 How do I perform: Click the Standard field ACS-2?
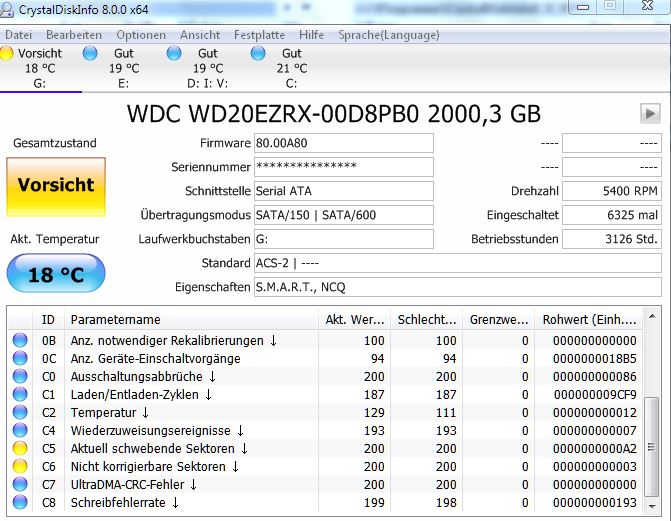tap(458, 263)
